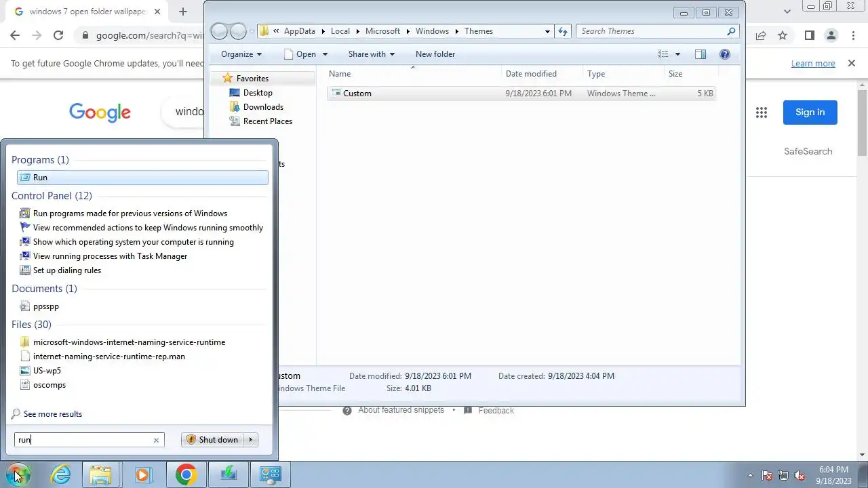Sort by the Type column header
Image resolution: width=868 pixels, height=488 pixels.
[x=624, y=74]
